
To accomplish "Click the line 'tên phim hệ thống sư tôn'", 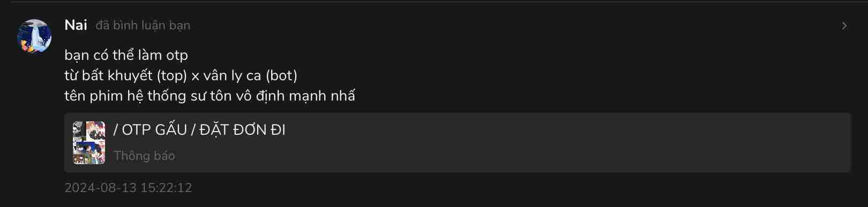I will tap(209, 96).
